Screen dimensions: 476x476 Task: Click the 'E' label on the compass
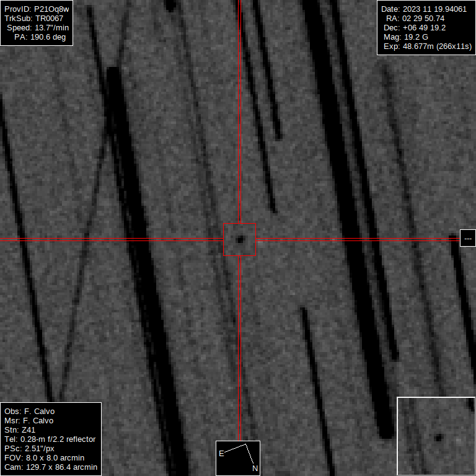pos(221,454)
